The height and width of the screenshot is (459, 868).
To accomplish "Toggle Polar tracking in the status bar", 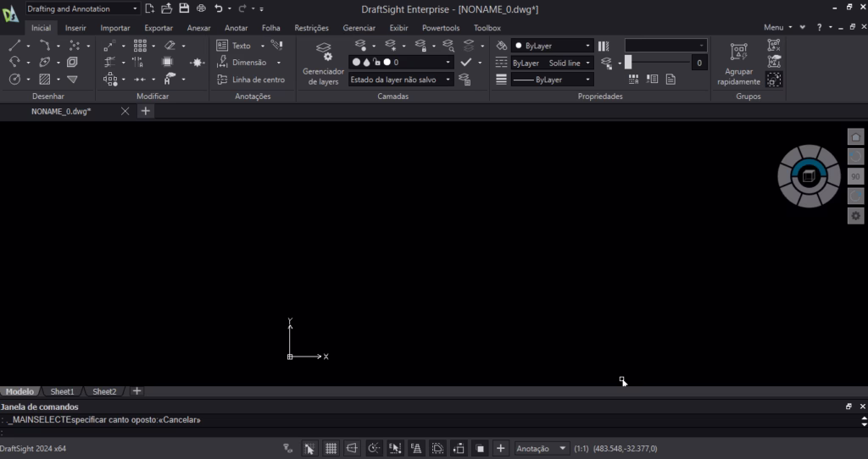I will point(374,449).
